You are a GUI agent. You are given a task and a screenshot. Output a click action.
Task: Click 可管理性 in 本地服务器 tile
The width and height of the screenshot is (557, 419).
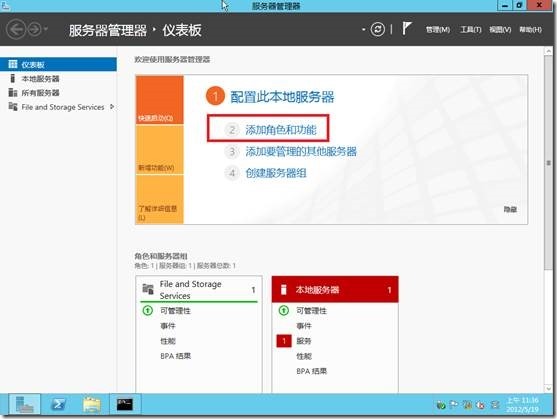click(312, 311)
